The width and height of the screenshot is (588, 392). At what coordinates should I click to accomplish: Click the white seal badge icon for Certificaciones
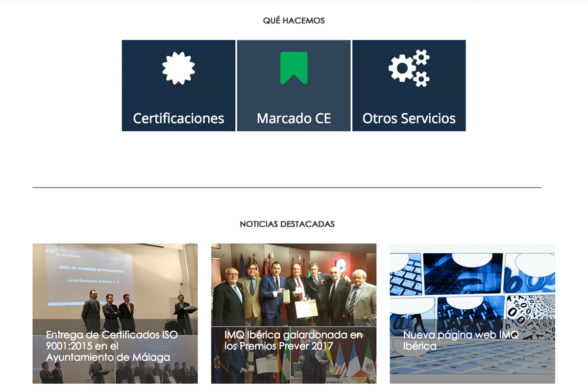(178, 68)
